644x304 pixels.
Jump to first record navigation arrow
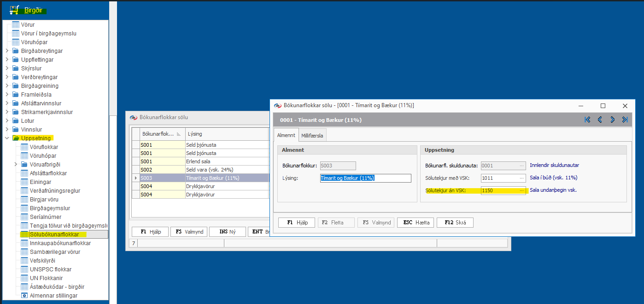(x=587, y=120)
